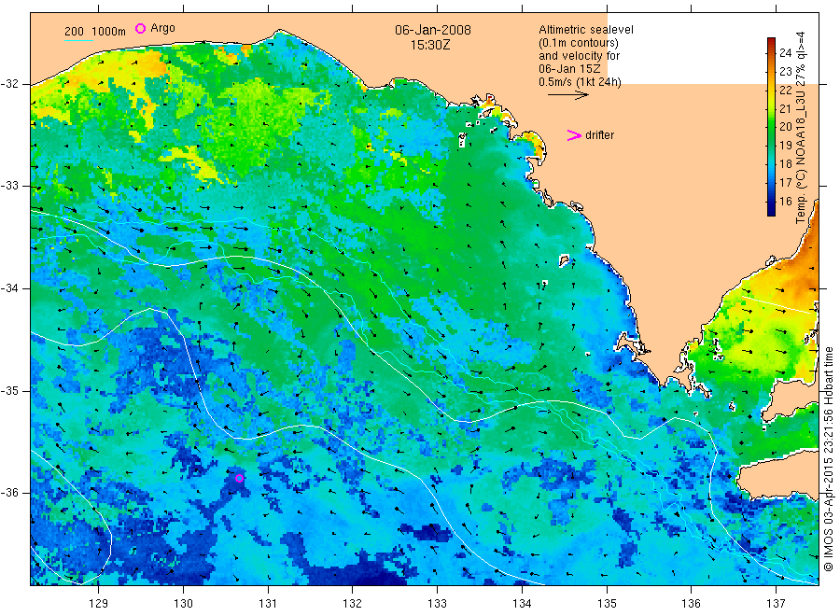The image size is (840, 616).
Task: Click the time label 15:30Z
Action: tap(430, 45)
